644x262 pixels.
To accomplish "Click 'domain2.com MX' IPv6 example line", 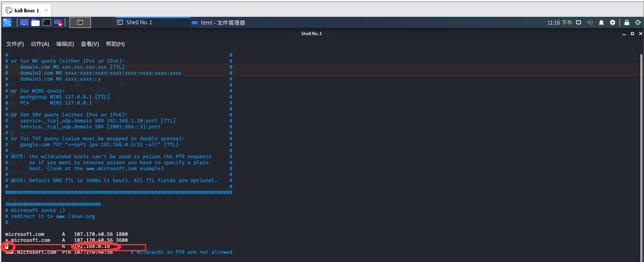I will pos(101,73).
